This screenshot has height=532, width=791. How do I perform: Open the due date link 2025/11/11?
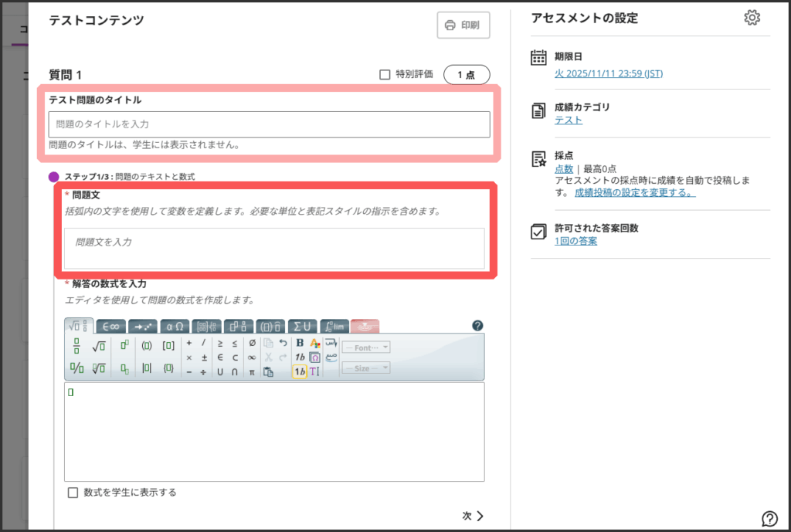coord(608,73)
